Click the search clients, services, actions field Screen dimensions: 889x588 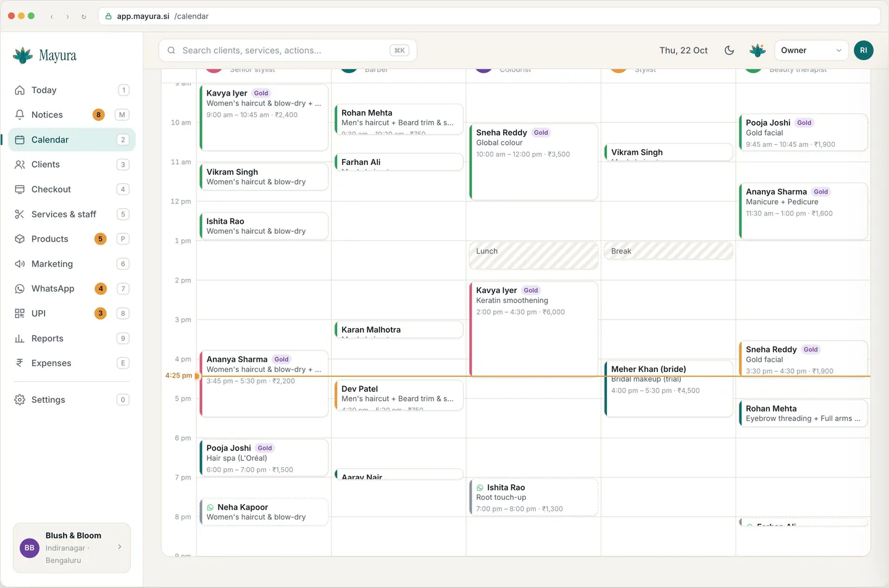click(x=288, y=51)
